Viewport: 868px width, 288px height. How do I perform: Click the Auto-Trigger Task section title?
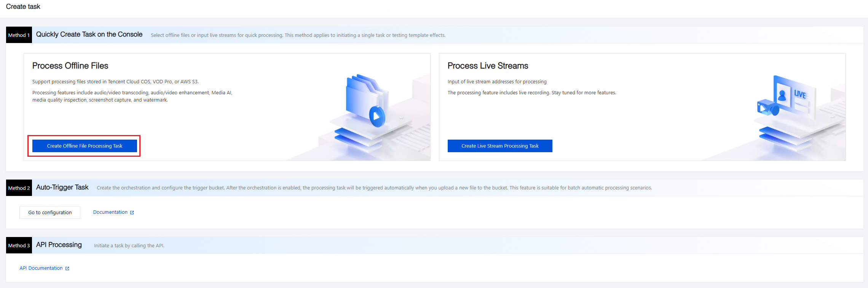click(62, 188)
